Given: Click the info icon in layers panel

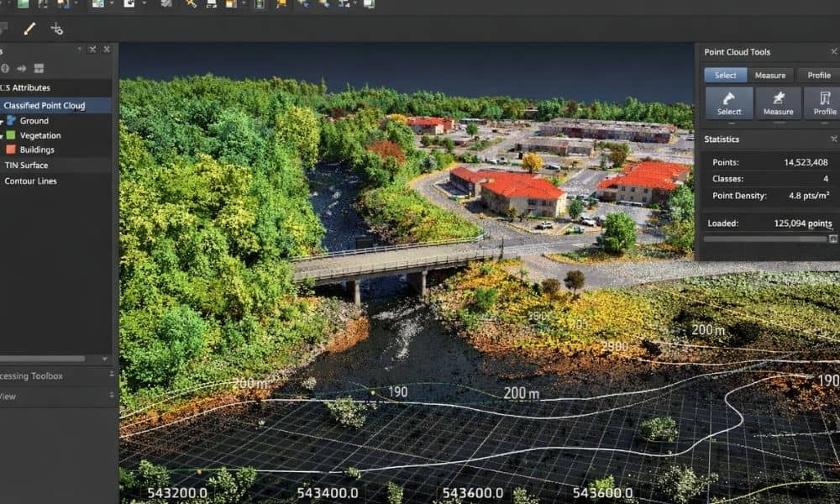Looking at the screenshot, I should (x=5, y=68).
